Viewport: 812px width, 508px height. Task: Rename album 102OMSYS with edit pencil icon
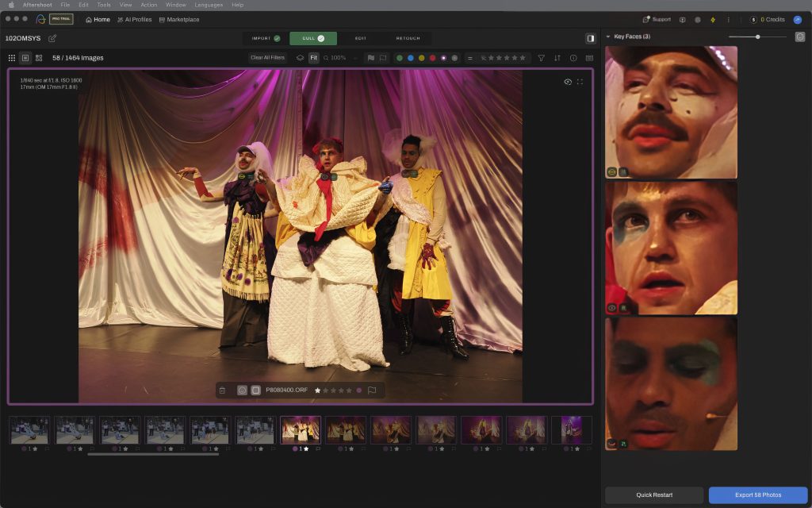pyautogui.click(x=52, y=38)
